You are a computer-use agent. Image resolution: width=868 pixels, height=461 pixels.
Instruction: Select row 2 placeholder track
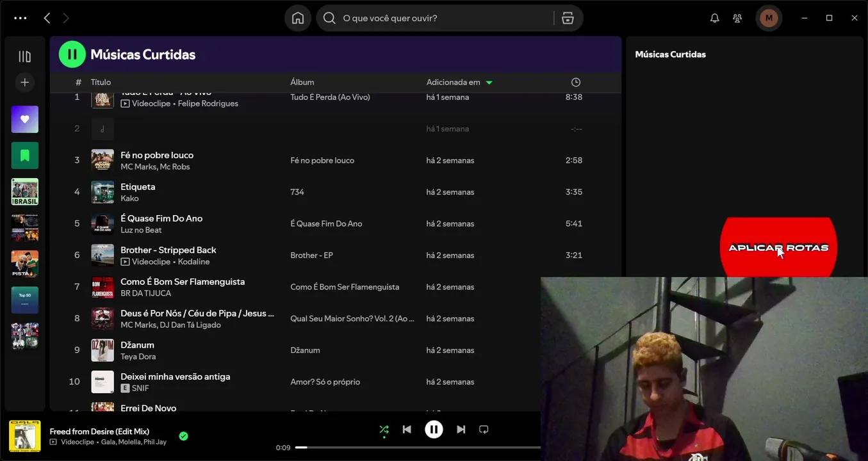pos(335,129)
